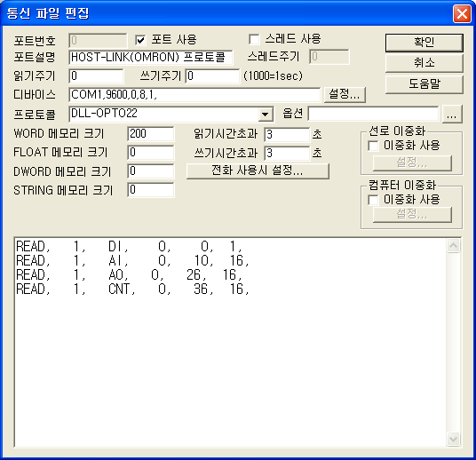The height and width of the screenshot is (460, 476).
Task: Check 이중화 사용 under 선로 이중화
Action: (x=373, y=146)
